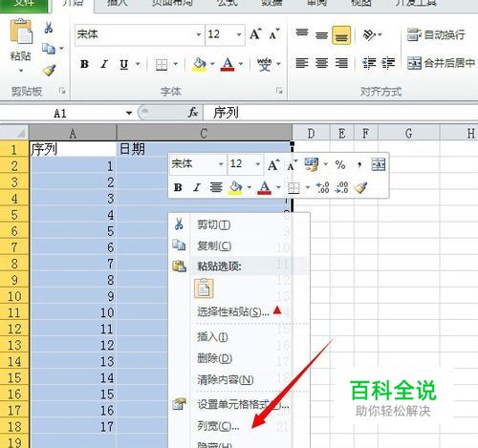Viewport: 478px width, 448px height.
Task: Open ribbon font color dropdown arrow
Action: point(241,64)
